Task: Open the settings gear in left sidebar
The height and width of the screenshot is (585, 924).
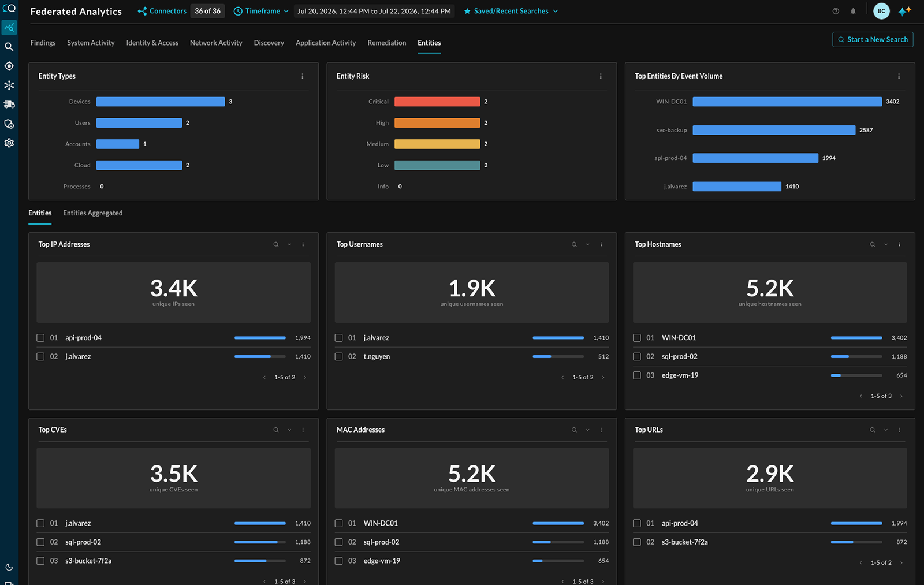Action: click(9, 143)
